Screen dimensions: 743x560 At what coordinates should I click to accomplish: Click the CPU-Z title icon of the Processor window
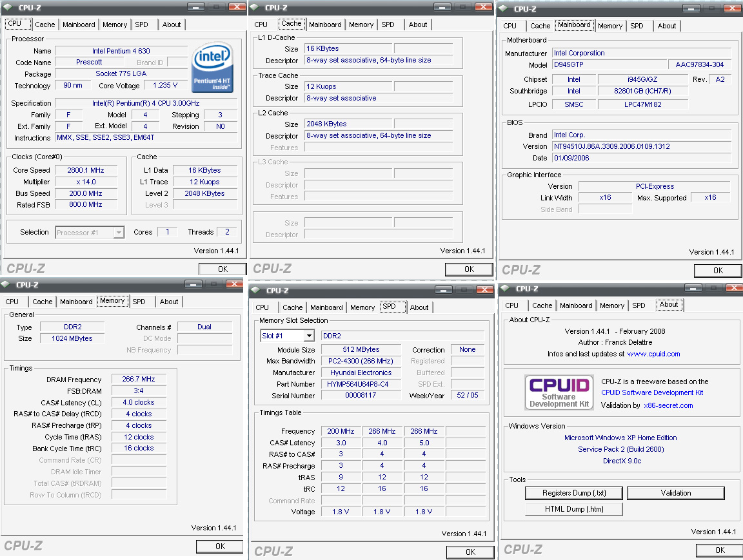click(8, 7)
